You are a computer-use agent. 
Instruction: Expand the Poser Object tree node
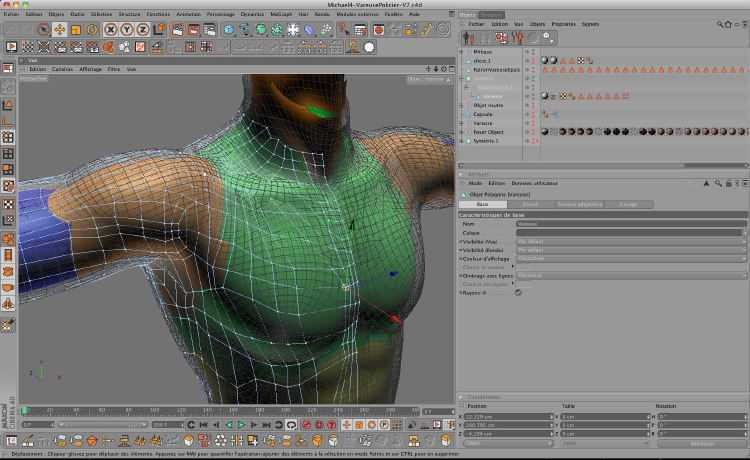(462, 132)
